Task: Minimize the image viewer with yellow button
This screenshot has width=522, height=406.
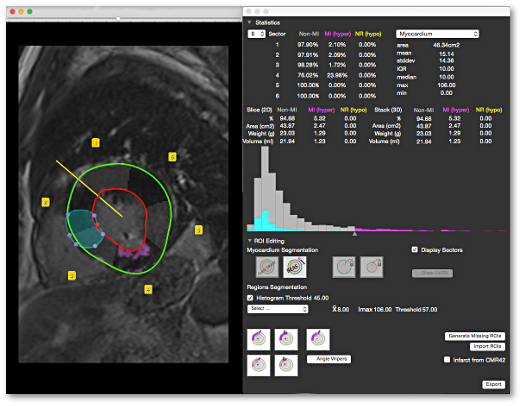Action: [21, 12]
